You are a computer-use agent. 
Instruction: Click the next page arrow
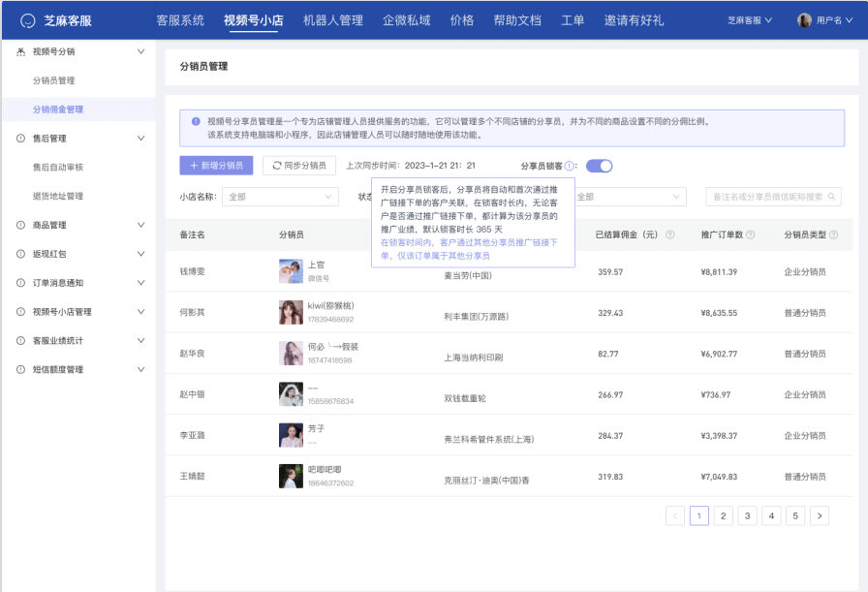pos(820,516)
